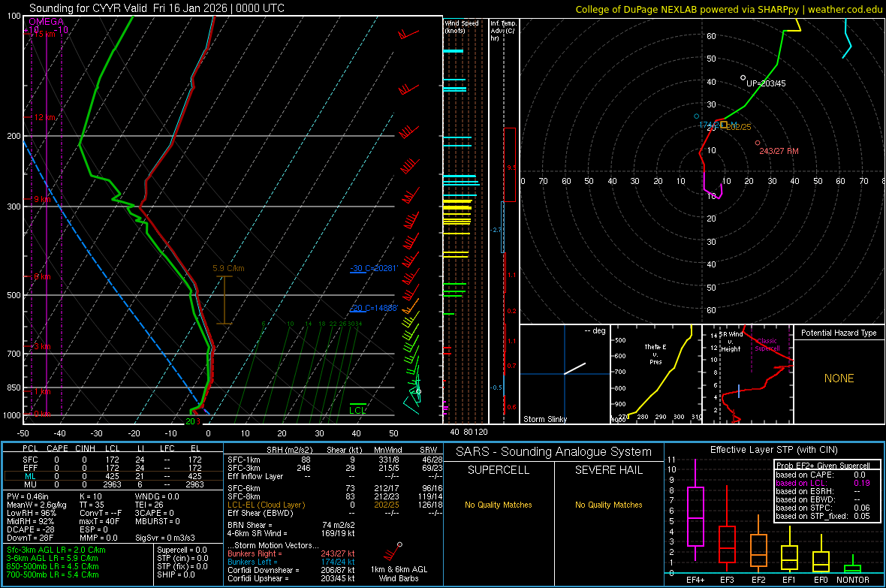Click the SFC-6km shear row label
The image size is (886, 588).
(x=243, y=488)
